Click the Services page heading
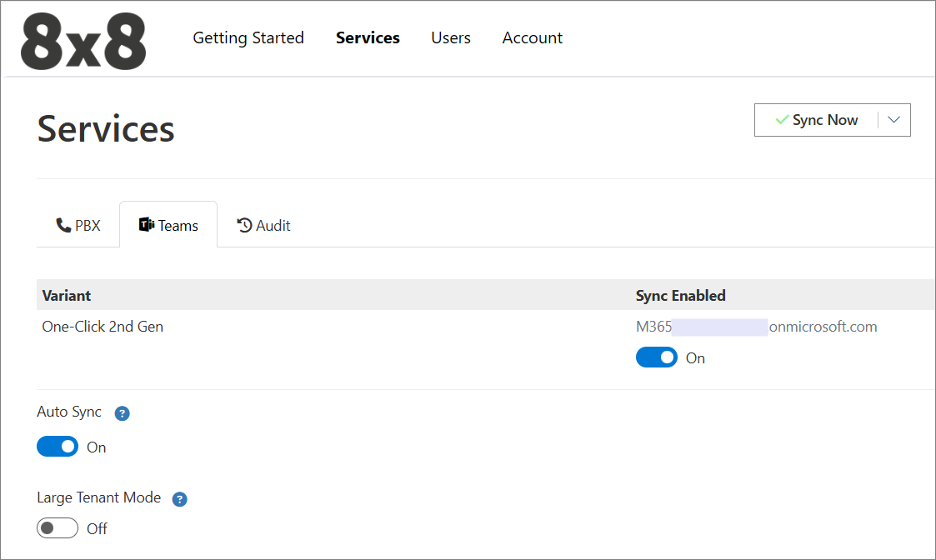The width and height of the screenshot is (936, 560). point(106,129)
